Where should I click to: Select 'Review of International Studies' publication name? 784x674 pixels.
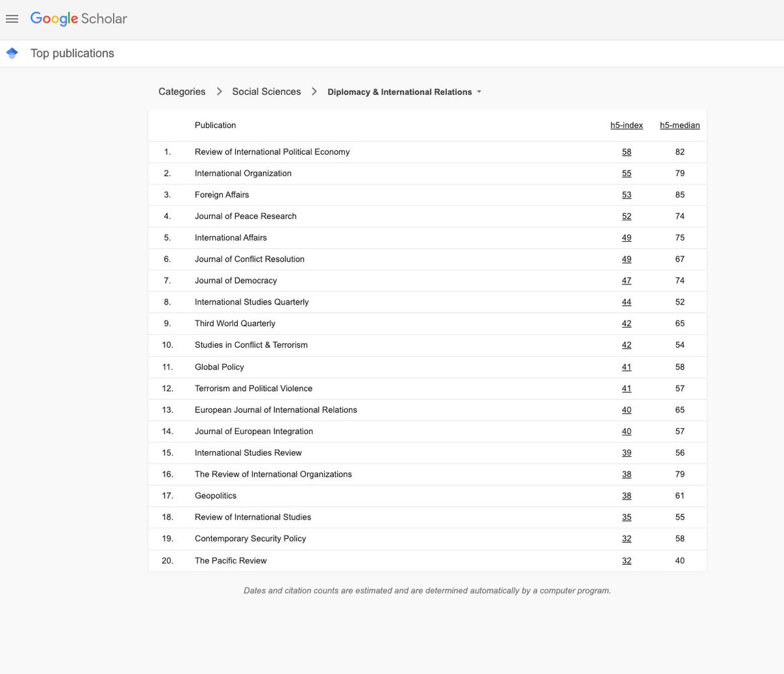(253, 517)
